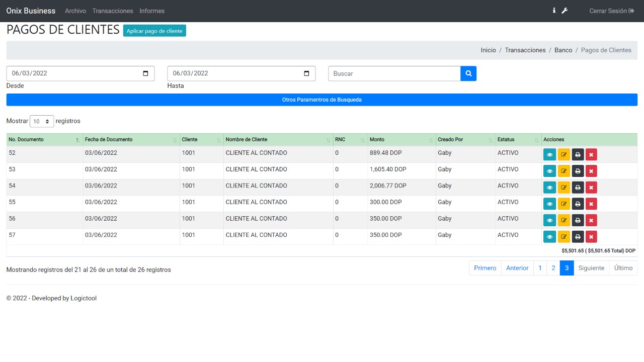
Task: Sort by Fecha de Documento column
Action: tap(131, 139)
